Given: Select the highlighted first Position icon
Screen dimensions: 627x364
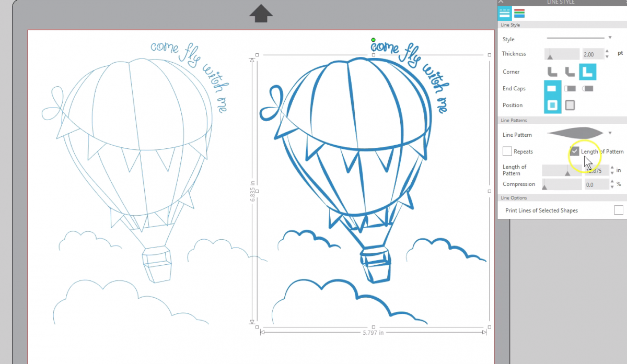Looking at the screenshot, I should tap(552, 105).
